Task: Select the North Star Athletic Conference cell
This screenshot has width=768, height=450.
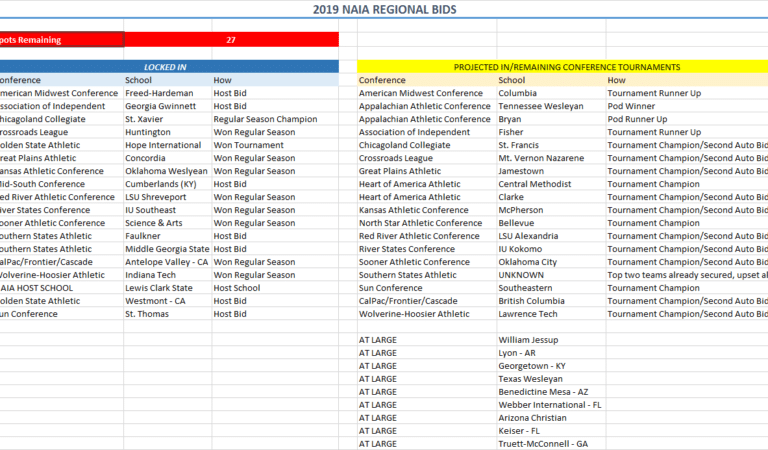Action: [420, 223]
